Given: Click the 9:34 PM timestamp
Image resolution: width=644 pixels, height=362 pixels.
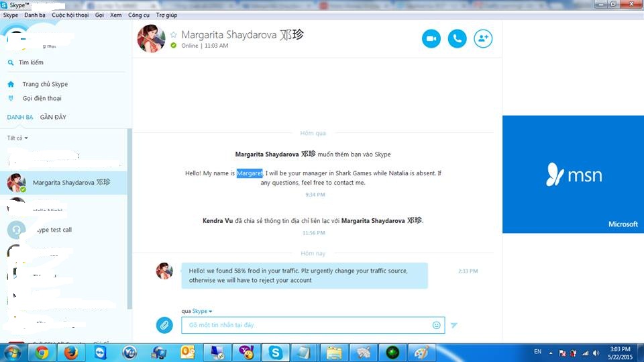Looking at the screenshot, I should (315, 195).
